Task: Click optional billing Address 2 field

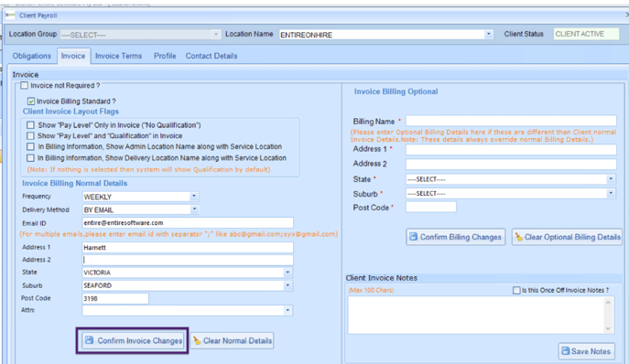Action: (511, 164)
